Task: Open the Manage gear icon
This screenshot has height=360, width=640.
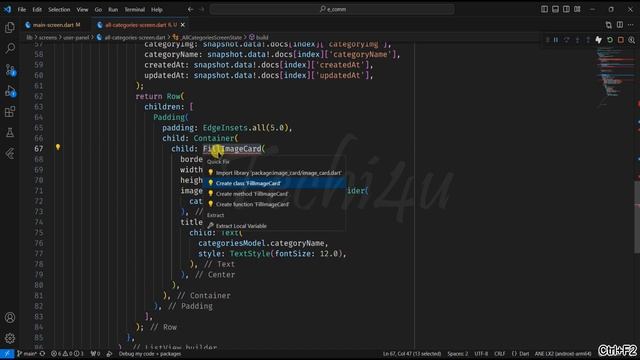Action: point(10,338)
